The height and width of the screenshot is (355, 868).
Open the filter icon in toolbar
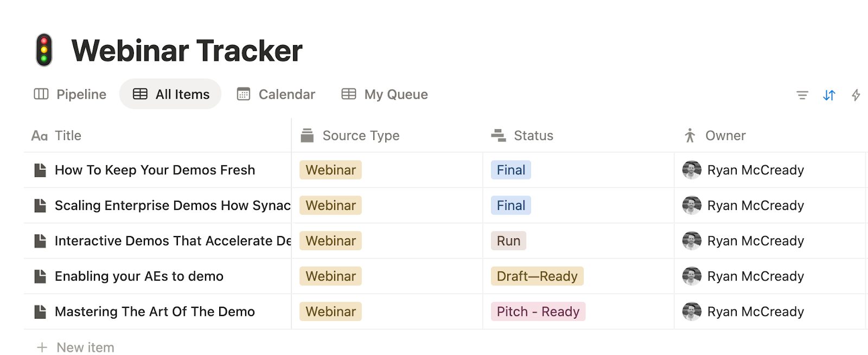(802, 96)
